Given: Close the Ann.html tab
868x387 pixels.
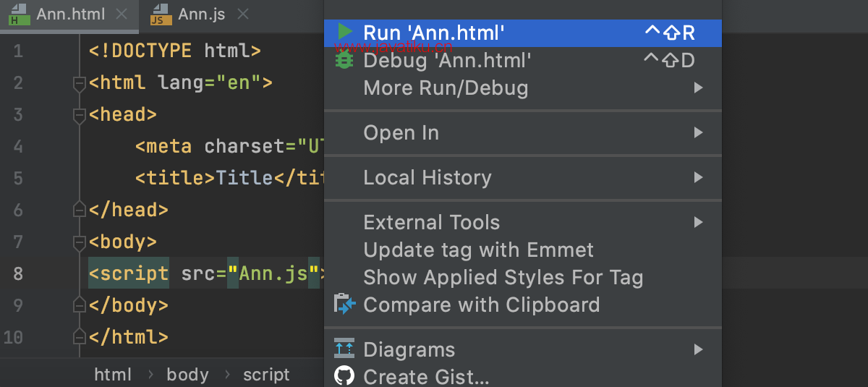Looking at the screenshot, I should (x=122, y=14).
